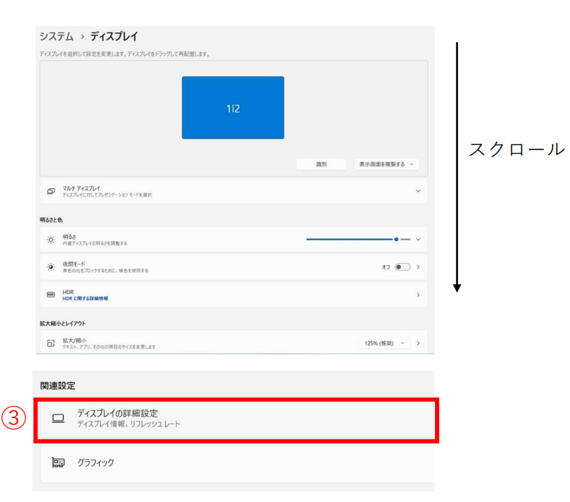This screenshot has height=502, width=570.
Task: Click the laptop icon beside ディスプレイの詳細設定
Action: [x=58, y=419]
